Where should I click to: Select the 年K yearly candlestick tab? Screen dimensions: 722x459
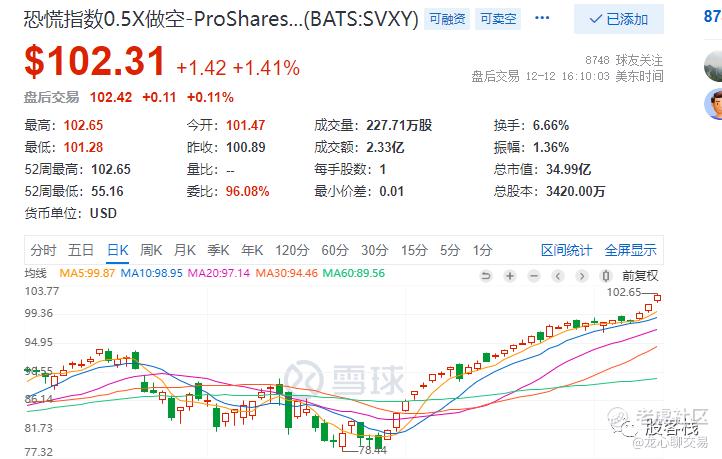point(252,250)
